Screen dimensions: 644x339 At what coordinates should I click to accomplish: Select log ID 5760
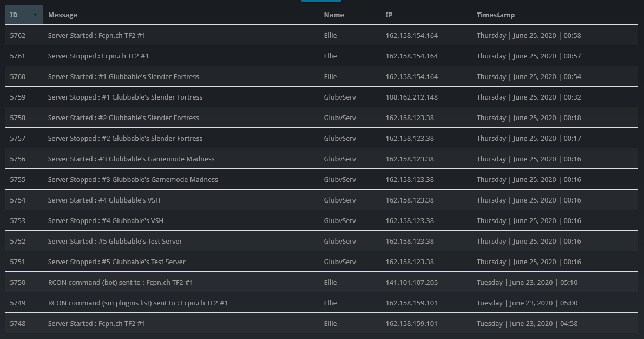pyautogui.click(x=18, y=76)
